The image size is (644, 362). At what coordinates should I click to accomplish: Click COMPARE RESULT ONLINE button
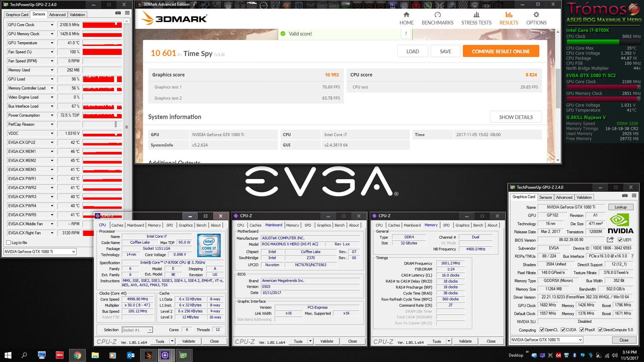pos(501,51)
